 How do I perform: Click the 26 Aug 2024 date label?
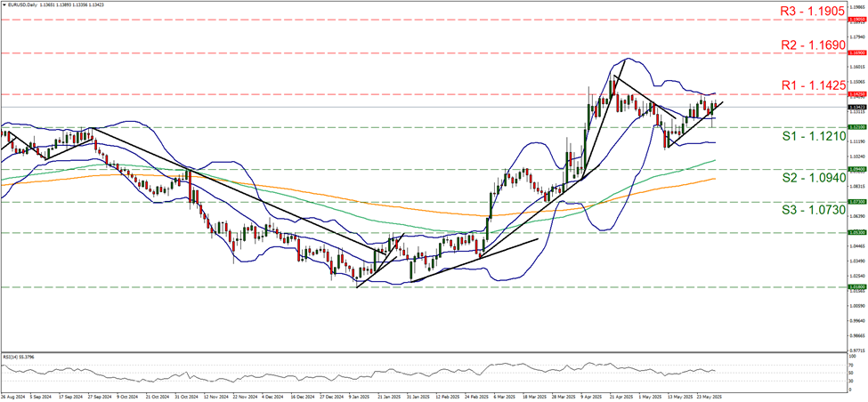12,397
